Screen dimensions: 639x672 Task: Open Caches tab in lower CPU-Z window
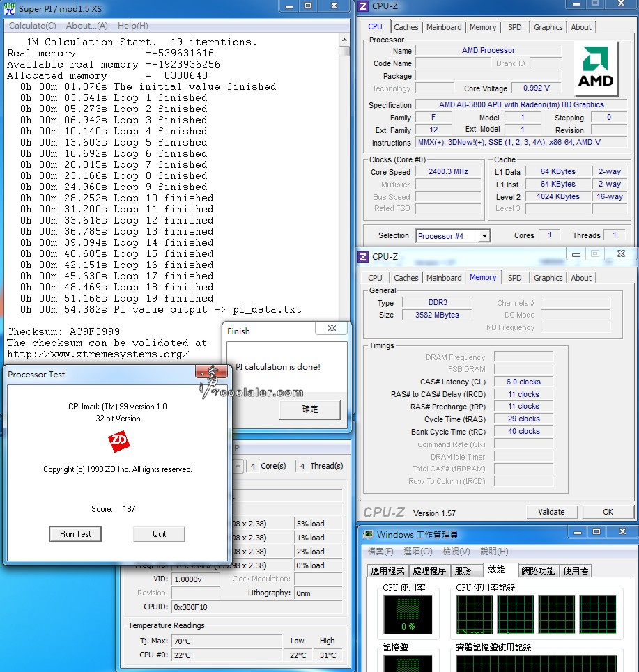(x=406, y=278)
